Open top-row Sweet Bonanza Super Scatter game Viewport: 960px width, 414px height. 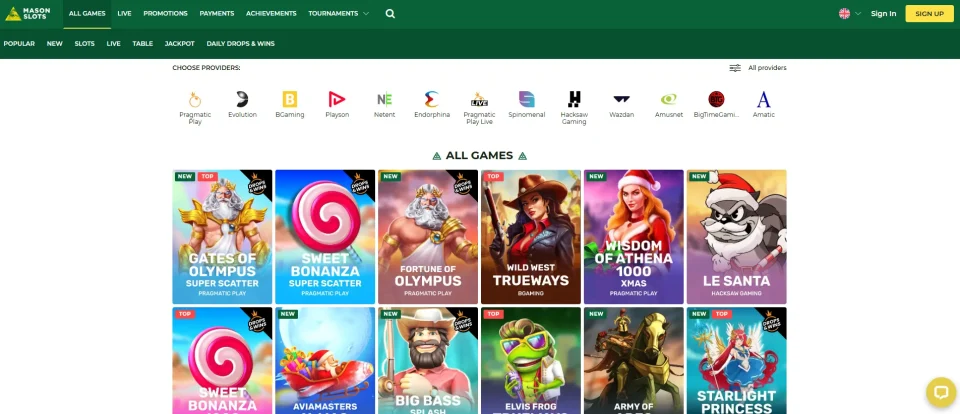[x=325, y=237]
